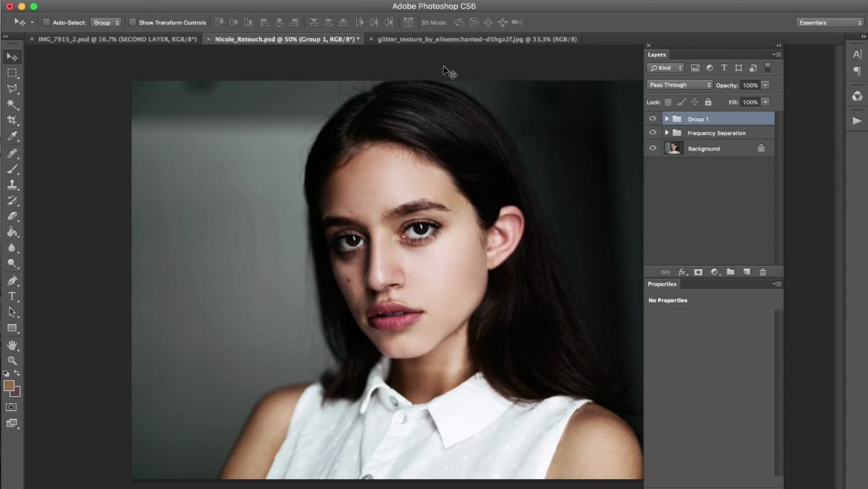The height and width of the screenshot is (489, 868).
Task: Select the Eraser tool
Action: pos(12,216)
